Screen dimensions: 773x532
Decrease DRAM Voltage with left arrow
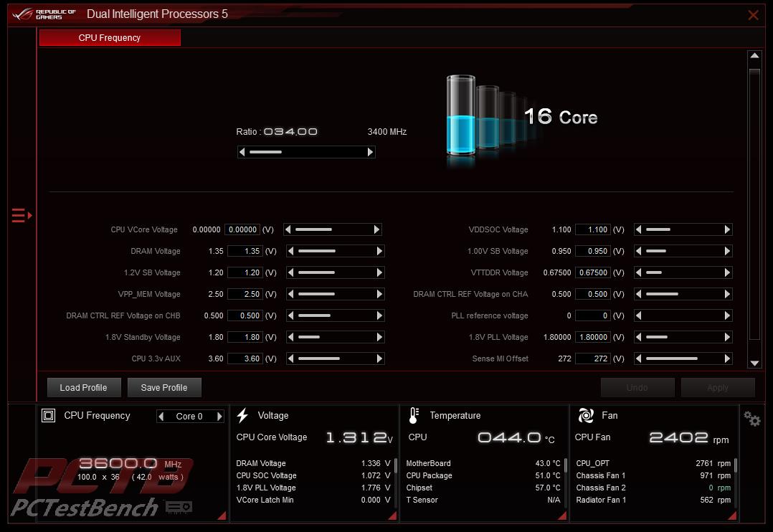click(x=291, y=251)
